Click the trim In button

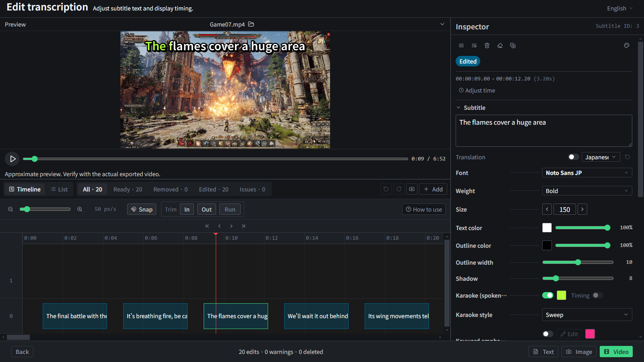pos(187,209)
